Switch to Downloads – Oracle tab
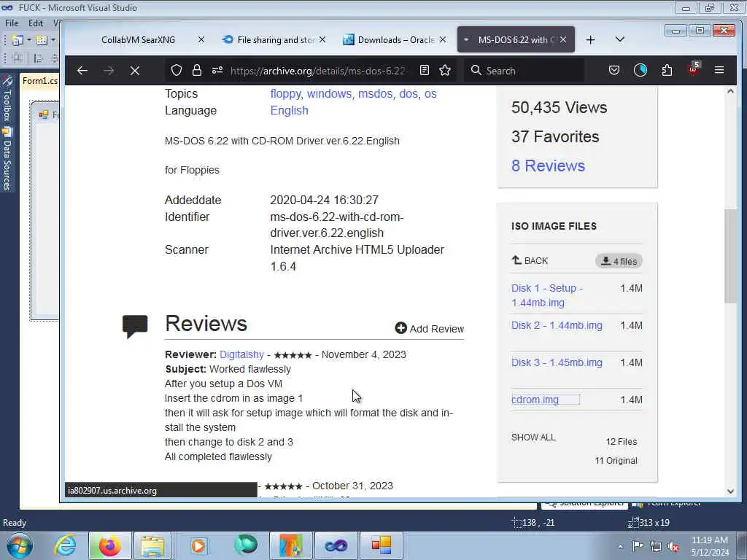The image size is (747, 560). (x=395, y=40)
